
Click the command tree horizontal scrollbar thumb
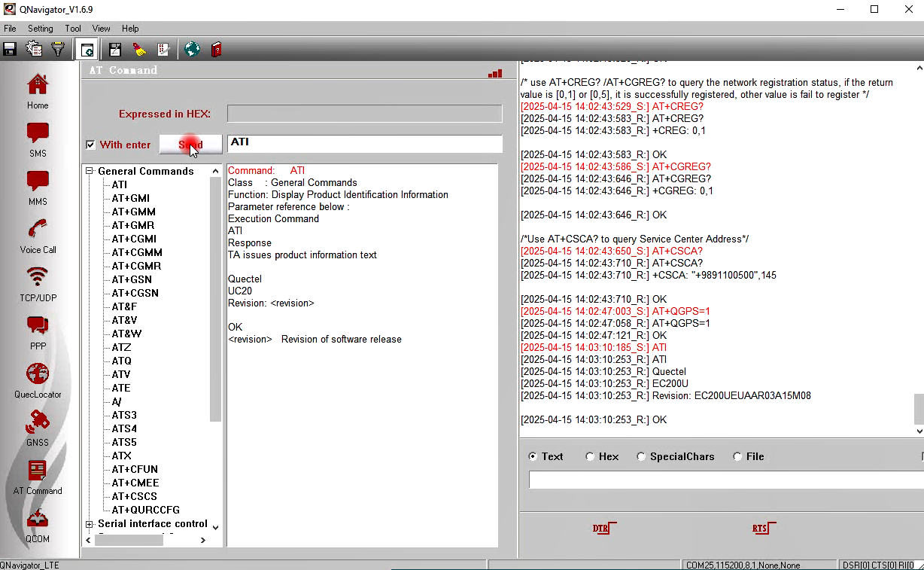[129, 540]
